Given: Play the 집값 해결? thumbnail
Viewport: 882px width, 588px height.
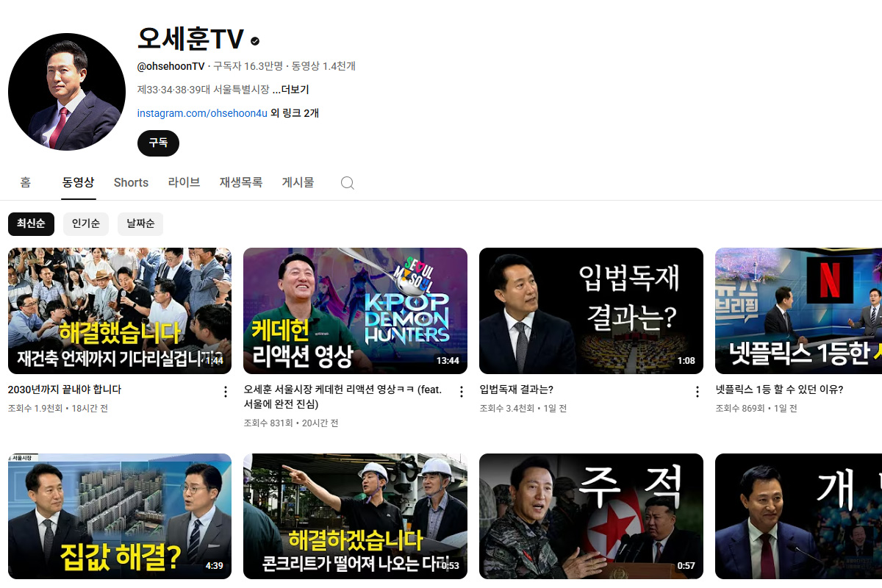Looking at the screenshot, I should tap(120, 516).
